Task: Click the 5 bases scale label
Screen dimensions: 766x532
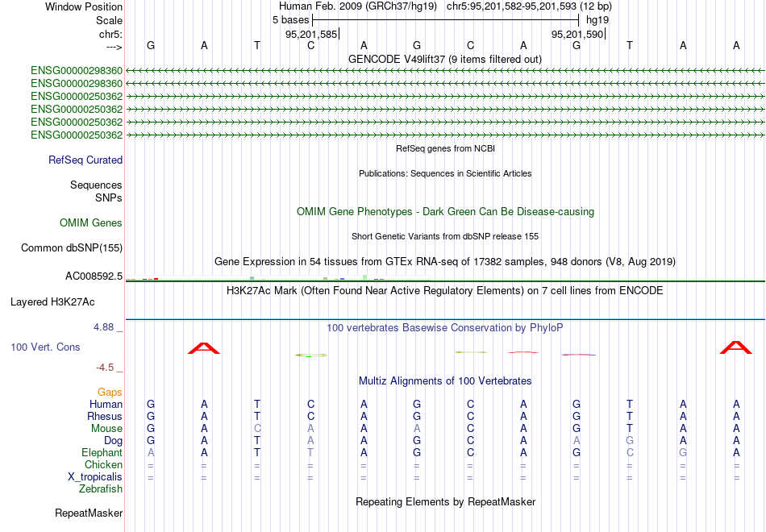Action: [290, 20]
